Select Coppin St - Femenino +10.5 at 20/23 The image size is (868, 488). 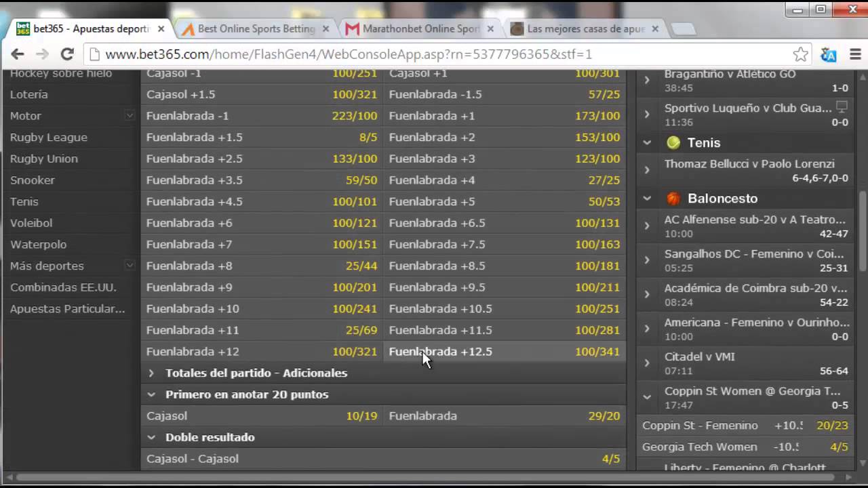coord(745,426)
